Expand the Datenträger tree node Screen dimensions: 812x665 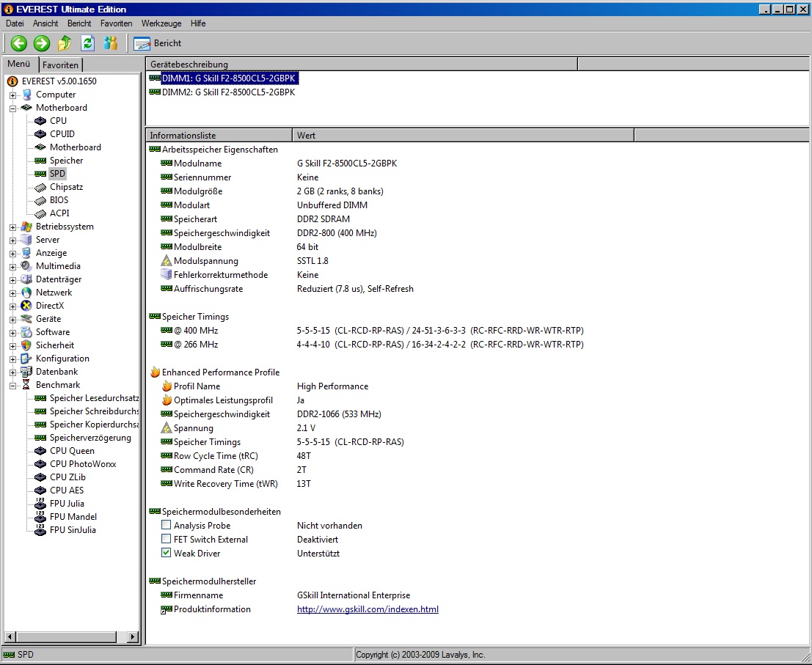coord(13,280)
